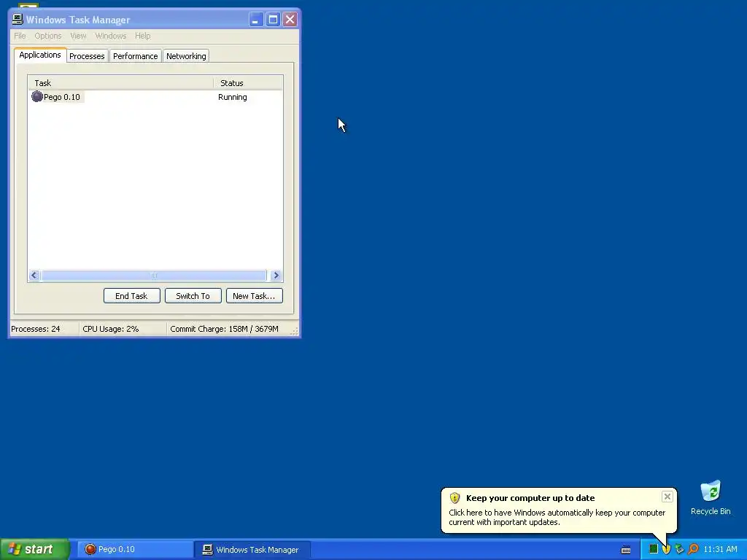Activate Pego 0.10 taskbar button
The image size is (747, 560).
(134, 550)
